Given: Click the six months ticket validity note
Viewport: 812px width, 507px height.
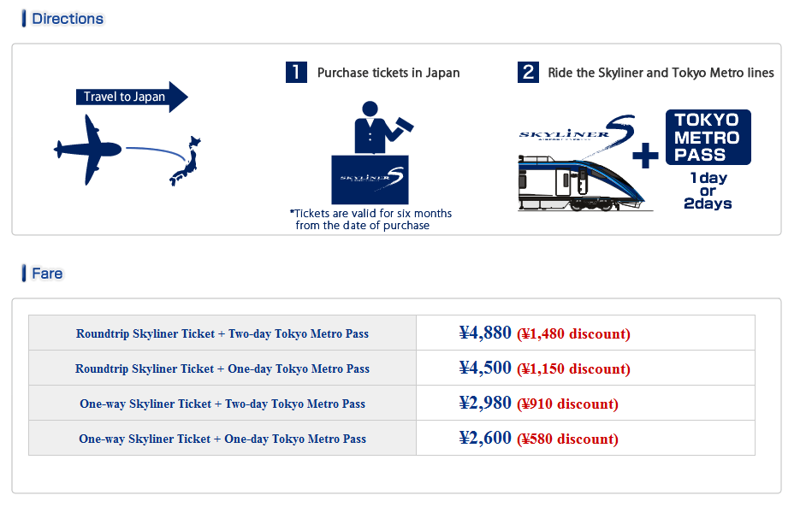Looking at the screenshot, I should [370, 220].
